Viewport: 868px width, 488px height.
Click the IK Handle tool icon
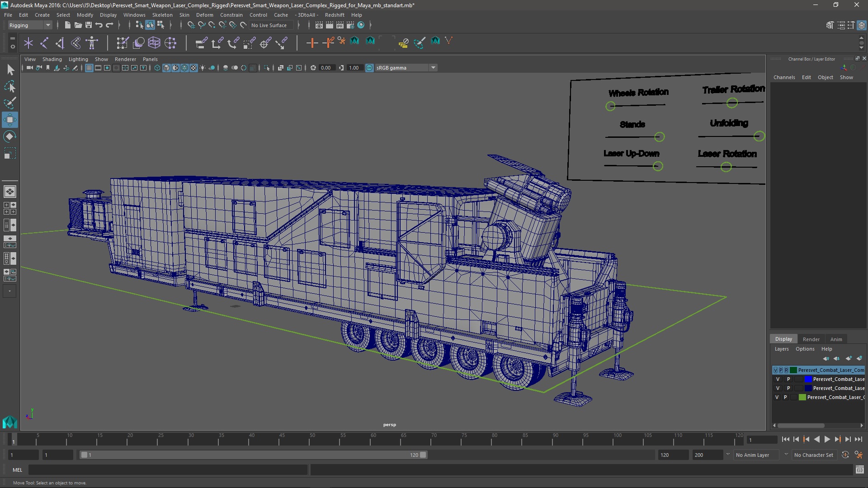pos(60,43)
